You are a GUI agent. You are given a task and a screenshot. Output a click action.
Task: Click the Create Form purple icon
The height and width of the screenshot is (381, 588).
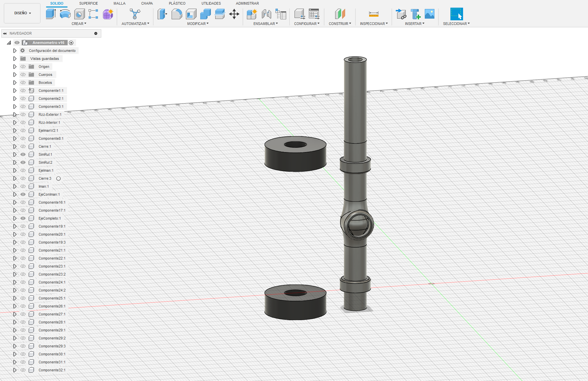108,14
